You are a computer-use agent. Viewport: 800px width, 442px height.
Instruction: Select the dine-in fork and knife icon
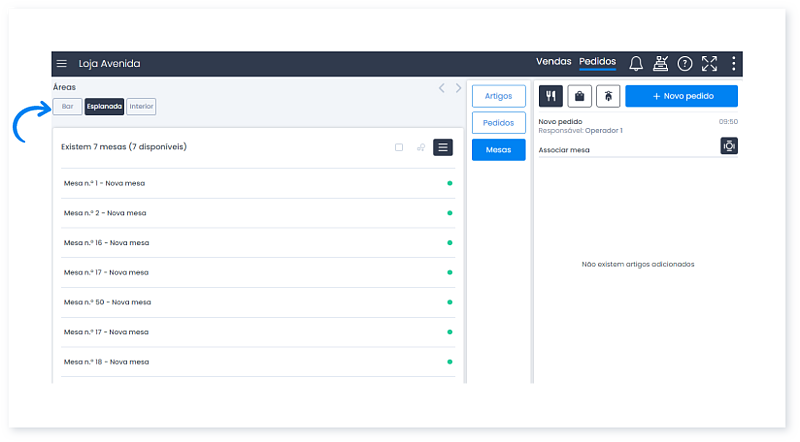[x=551, y=96]
